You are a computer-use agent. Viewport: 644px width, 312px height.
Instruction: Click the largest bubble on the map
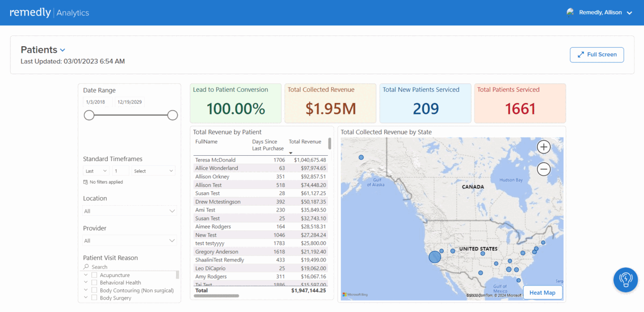tap(435, 257)
